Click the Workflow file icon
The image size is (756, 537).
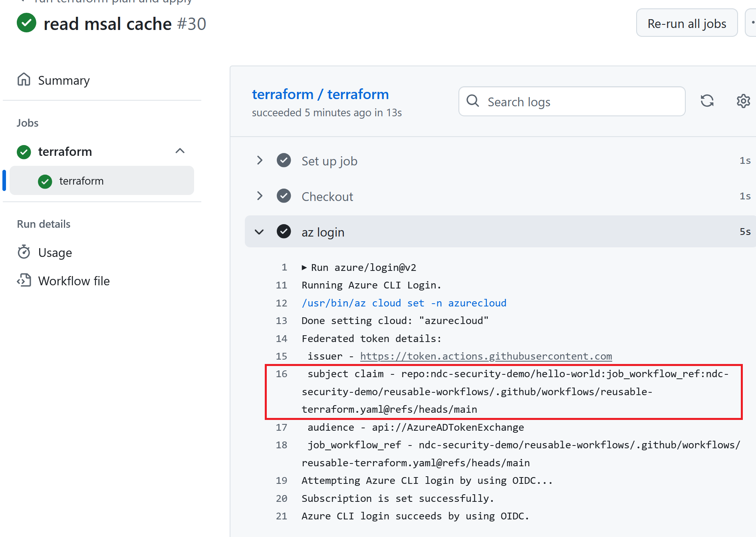[24, 280]
